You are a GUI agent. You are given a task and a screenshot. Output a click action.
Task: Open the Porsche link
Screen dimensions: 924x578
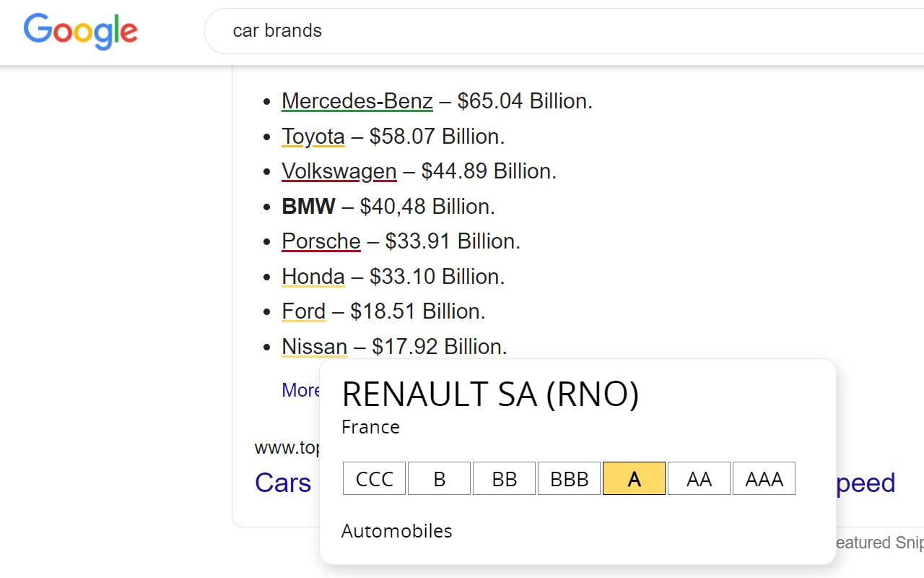click(x=321, y=241)
